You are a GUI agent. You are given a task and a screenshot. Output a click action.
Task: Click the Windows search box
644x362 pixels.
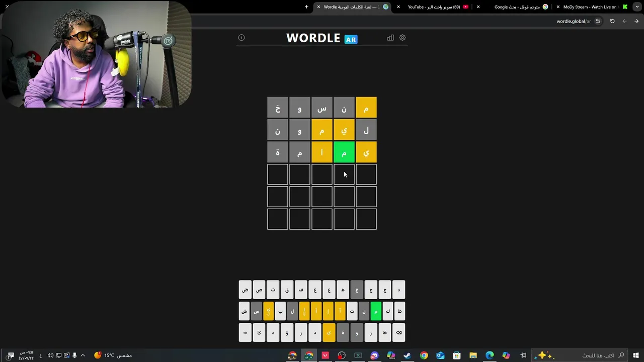click(x=579, y=355)
